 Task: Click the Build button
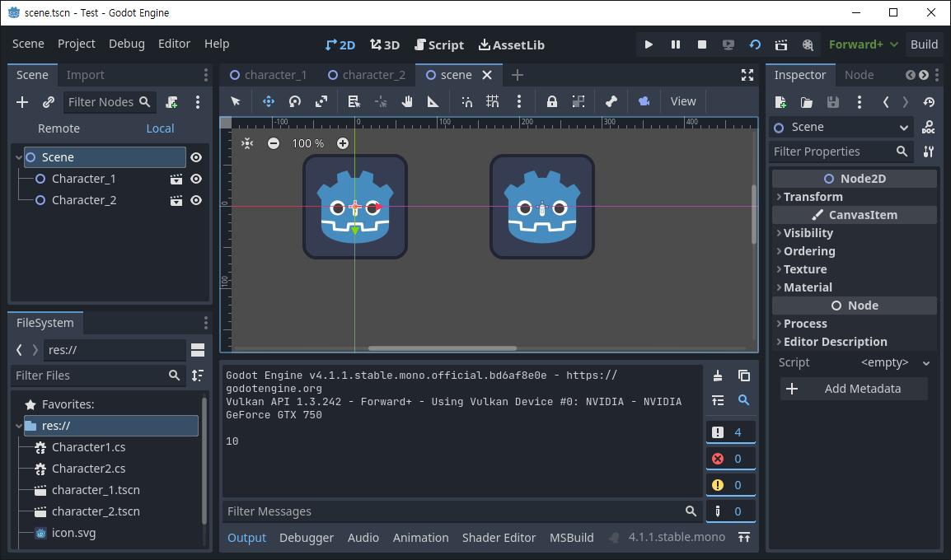(925, 44)
